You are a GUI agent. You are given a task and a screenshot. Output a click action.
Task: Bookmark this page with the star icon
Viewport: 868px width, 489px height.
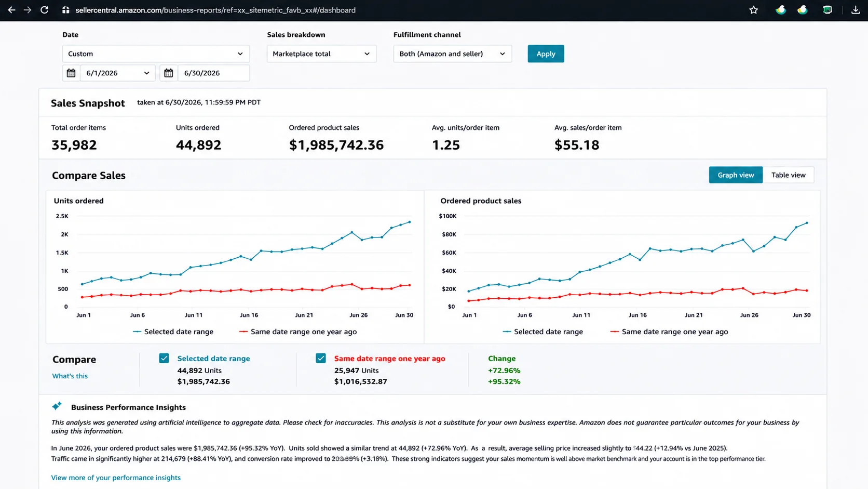tap(754, 10)
